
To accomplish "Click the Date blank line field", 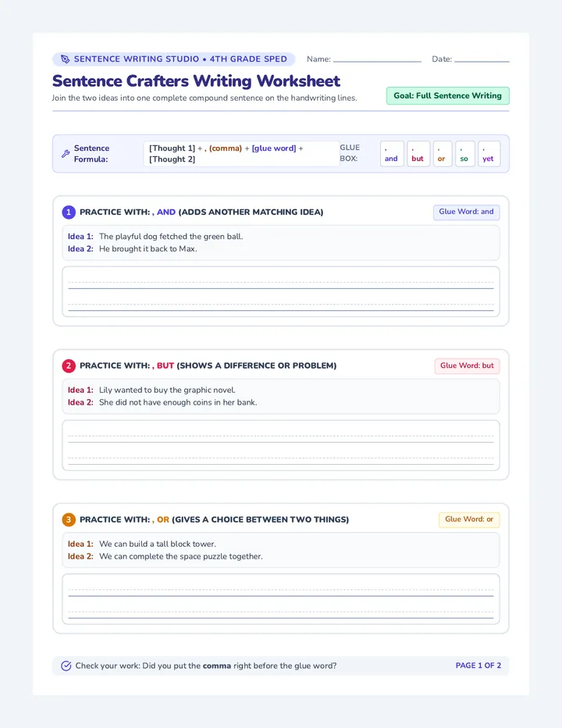I will click(x=482, y=59).
